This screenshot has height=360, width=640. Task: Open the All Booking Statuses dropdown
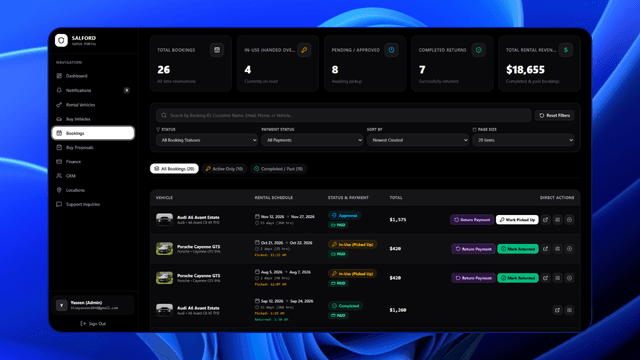coord(207,140)
